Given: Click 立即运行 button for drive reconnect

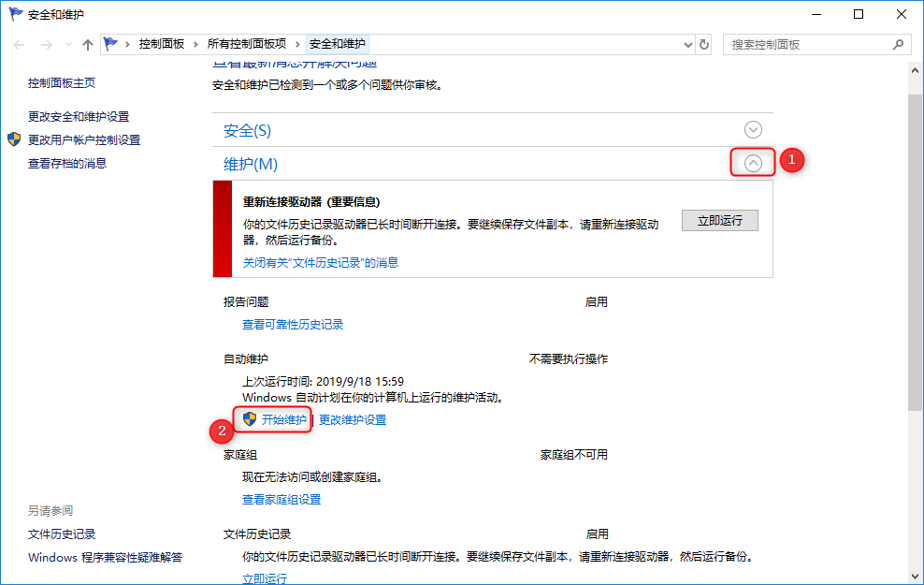Looking at the screenshot, I should pos(720,221).
